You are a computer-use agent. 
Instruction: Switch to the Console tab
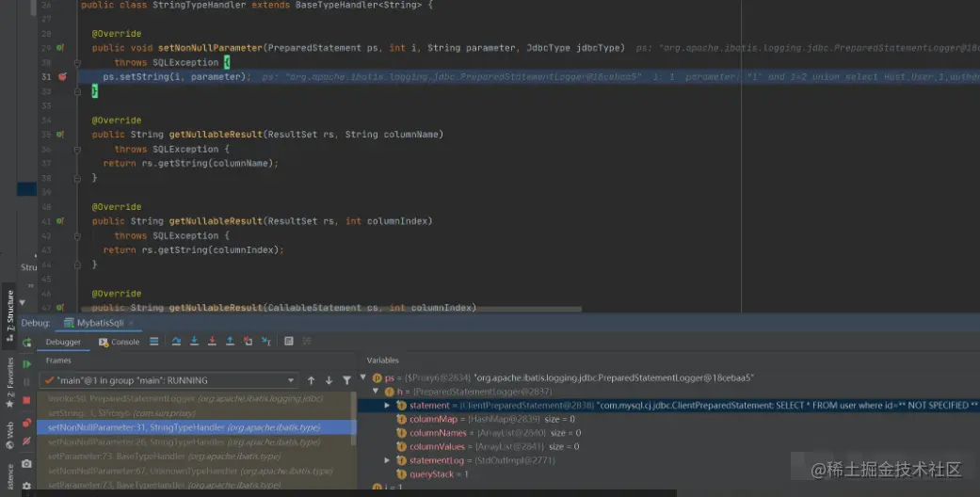120,342
